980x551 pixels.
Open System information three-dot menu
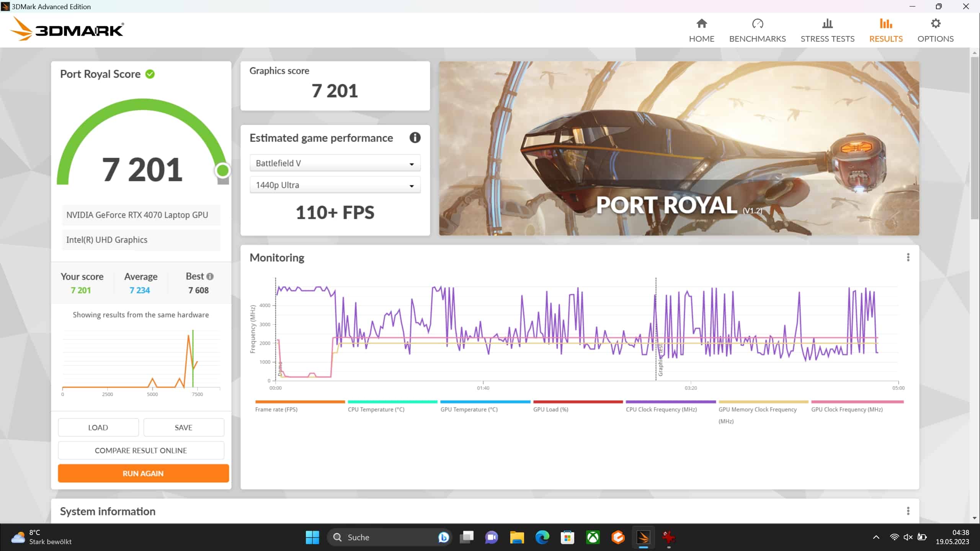pos(908,511)
